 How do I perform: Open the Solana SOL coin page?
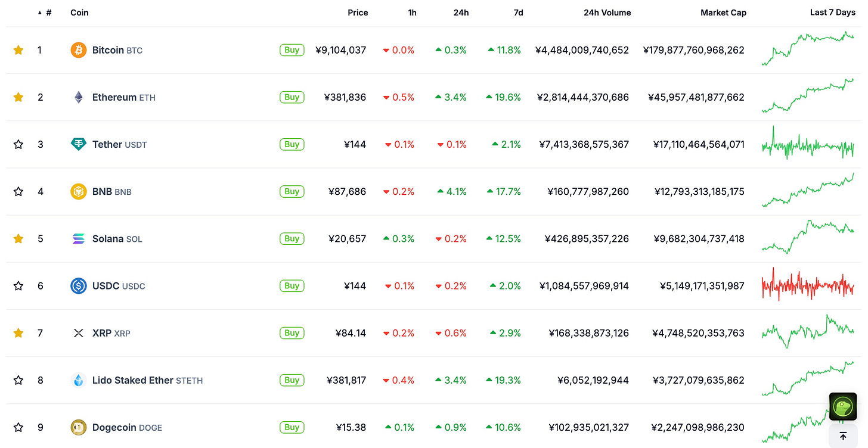click(117, 238)
